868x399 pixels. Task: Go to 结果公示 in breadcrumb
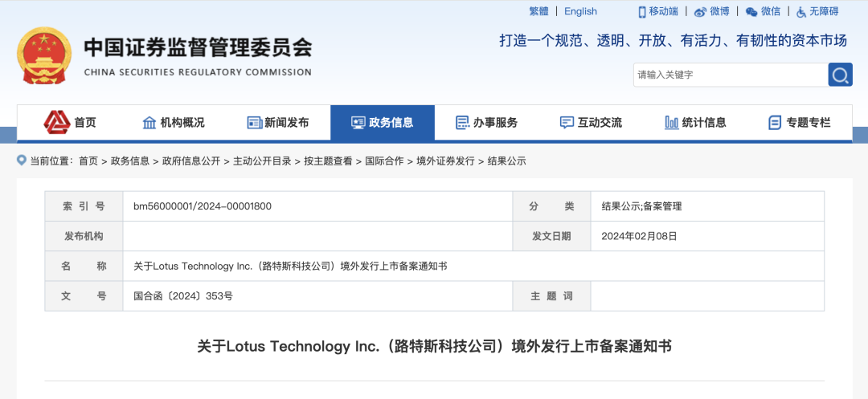pos(506,161)
